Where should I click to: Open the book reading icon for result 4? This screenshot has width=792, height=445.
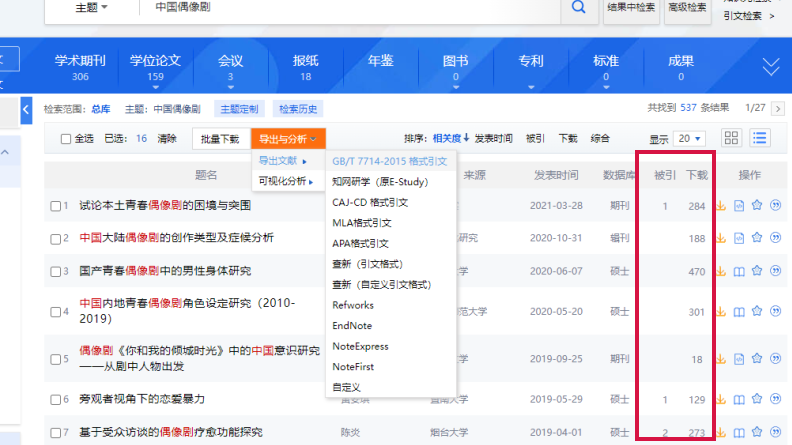pos(739,312)
